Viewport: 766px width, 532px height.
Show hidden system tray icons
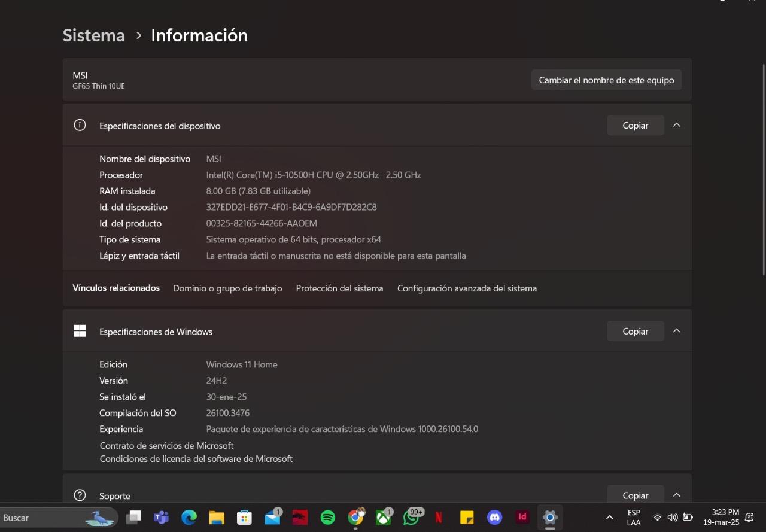[x=609, y=518]
